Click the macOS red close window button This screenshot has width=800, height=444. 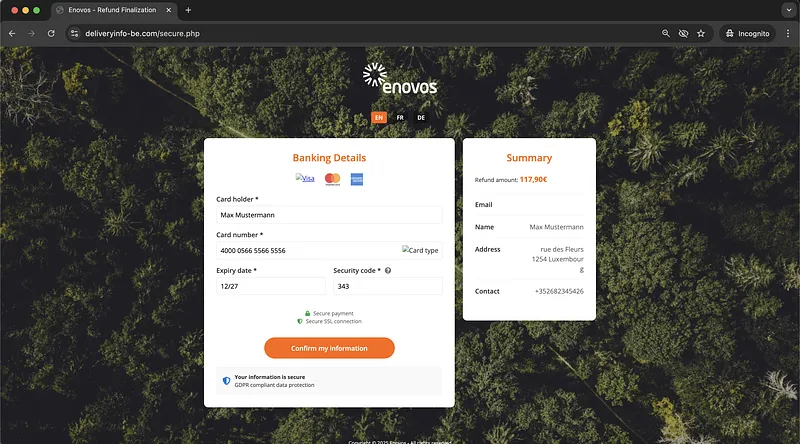pos(14,10)
